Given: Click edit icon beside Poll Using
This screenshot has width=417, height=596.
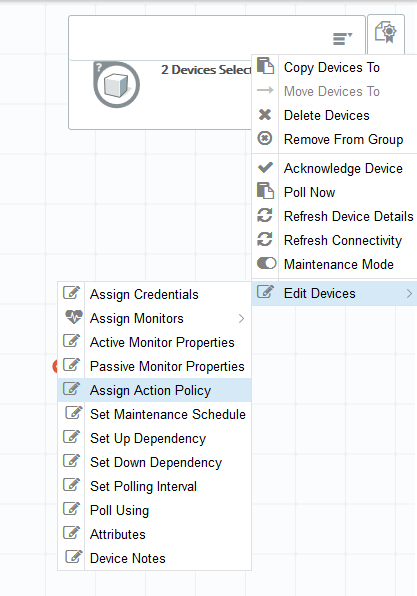Looking at the screenshot, I should 71,508.
